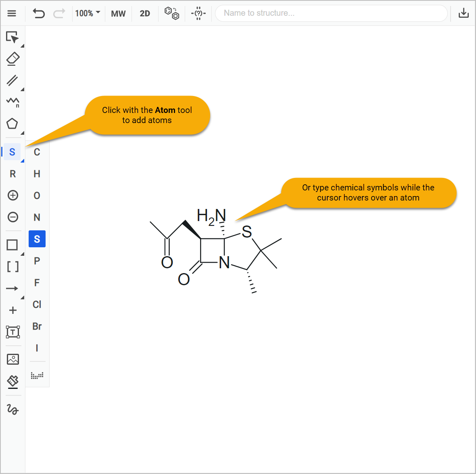Viewport: 476px width, 474px height.
Task: Click the MW calculation button
Action: (118, 13)
